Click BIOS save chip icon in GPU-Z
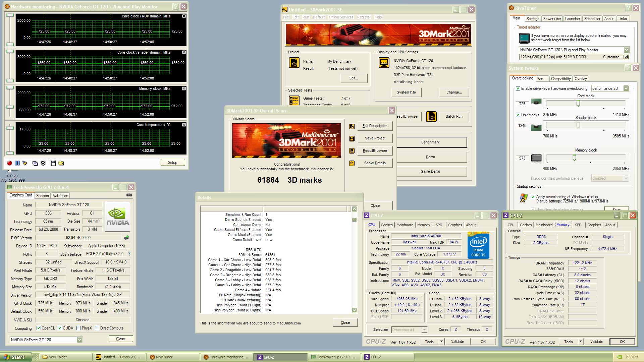 126,238
